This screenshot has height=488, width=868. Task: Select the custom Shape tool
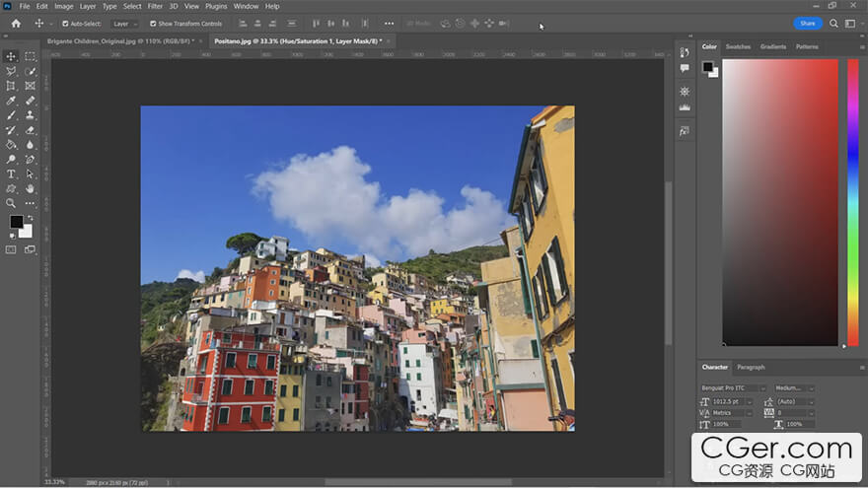[11, 188]
